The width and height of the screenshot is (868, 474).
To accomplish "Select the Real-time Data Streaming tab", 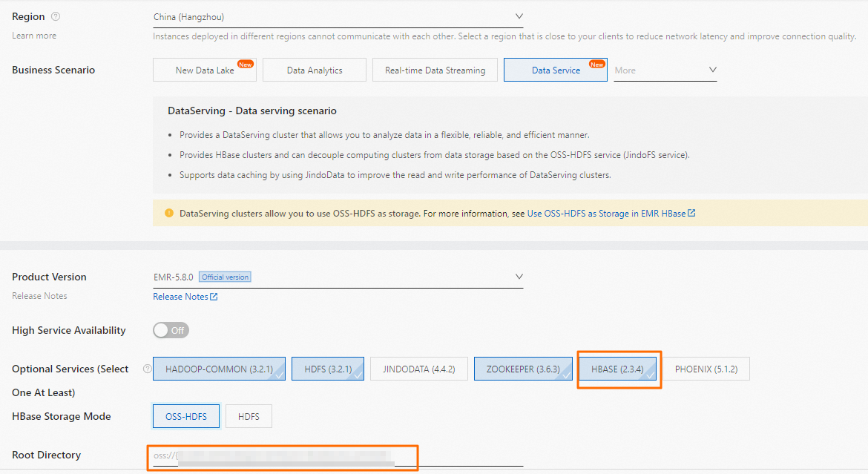I will [435, 69].
